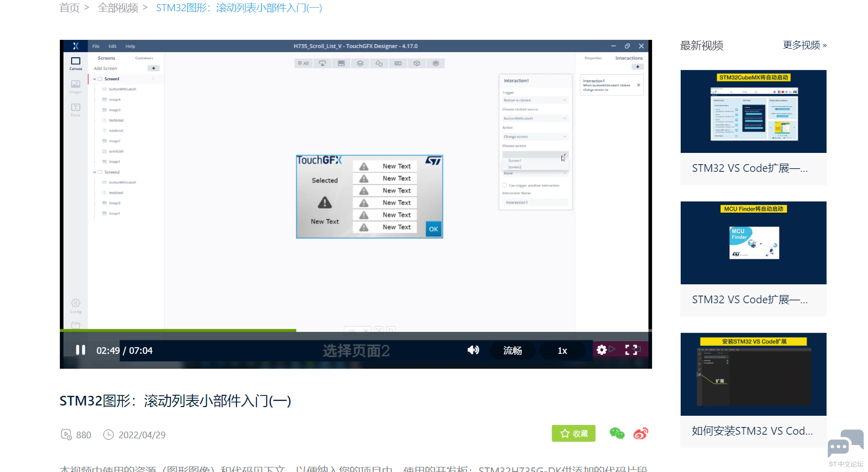
Task: Go to 首页 breadcrumb link
Action: [x=70, y=8]
